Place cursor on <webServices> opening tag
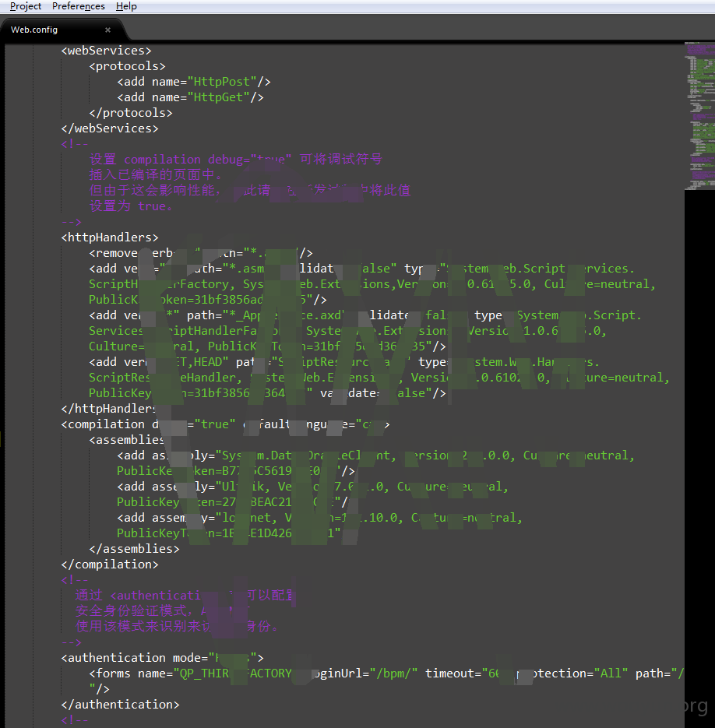The image size is (715, 728). (107, 51)
